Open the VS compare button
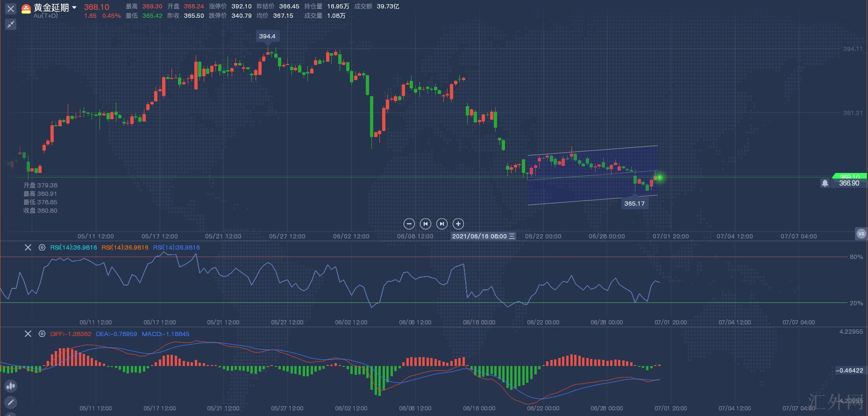The height and width of the screenshot is (416, 868). coord(861,234)
